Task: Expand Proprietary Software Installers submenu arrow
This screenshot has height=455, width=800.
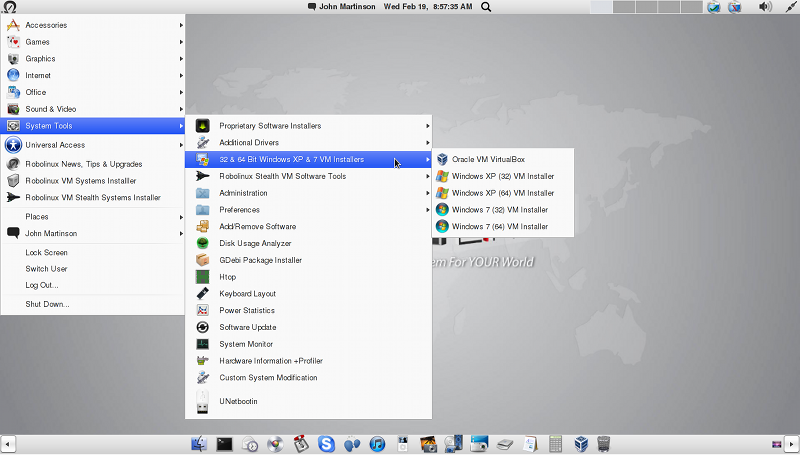Action: coord(428,126)
